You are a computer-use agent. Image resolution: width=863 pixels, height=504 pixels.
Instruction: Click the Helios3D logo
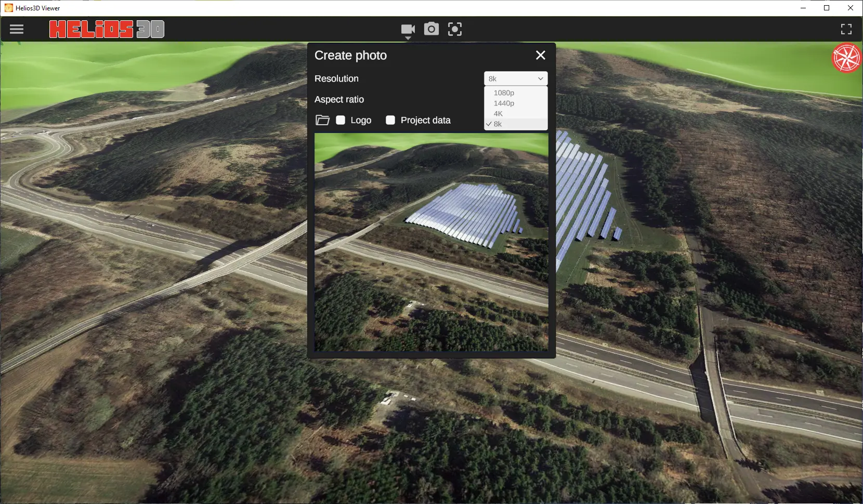(107, 29)
